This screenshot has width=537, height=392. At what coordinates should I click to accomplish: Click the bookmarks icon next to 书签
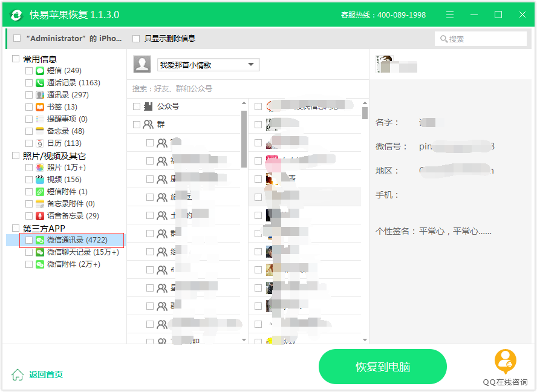[x=40, y=107]
